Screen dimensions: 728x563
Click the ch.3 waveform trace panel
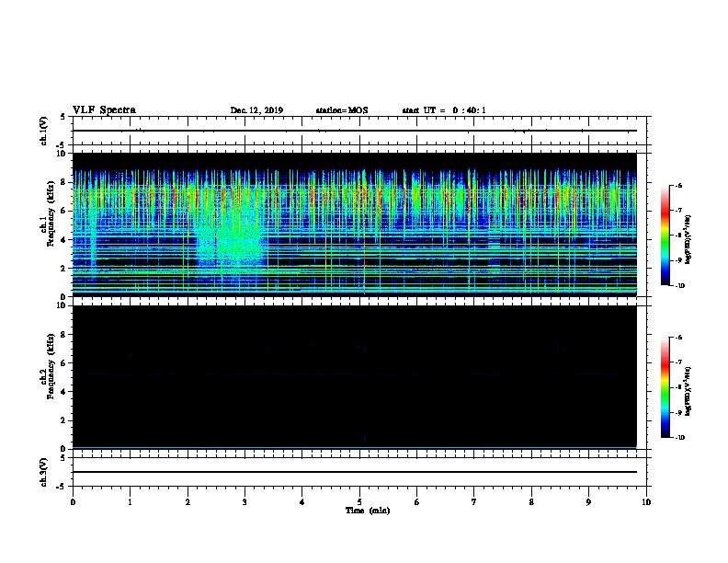[x=359, y=472]
